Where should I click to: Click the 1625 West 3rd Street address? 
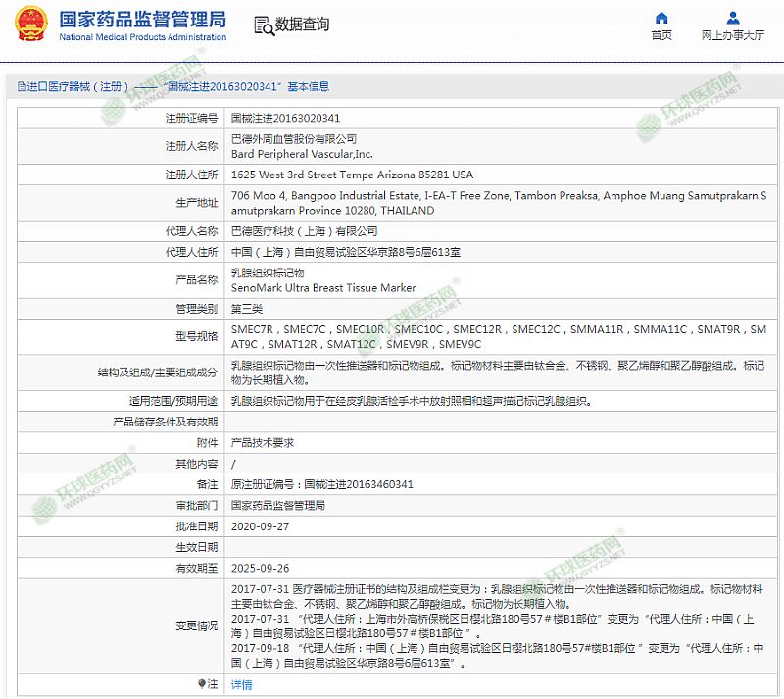(352, 175)
